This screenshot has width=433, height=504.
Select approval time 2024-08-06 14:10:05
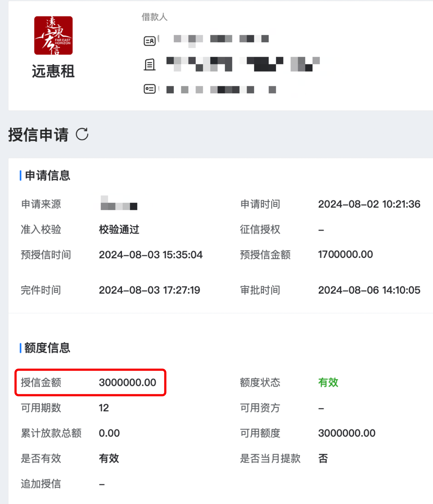point(369,290)
